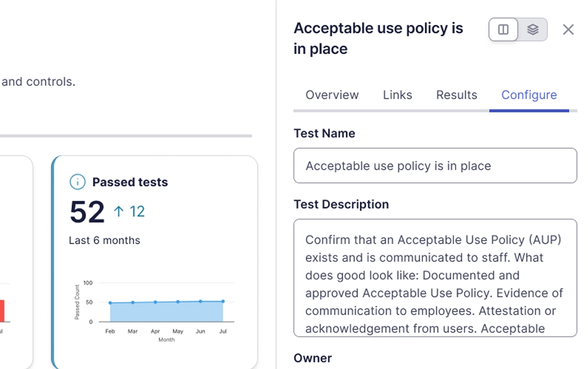Viewport: 588px width, 369px height.
Task: Select the Configure tab
Action: pyautogui.click(x=529, y=95)
